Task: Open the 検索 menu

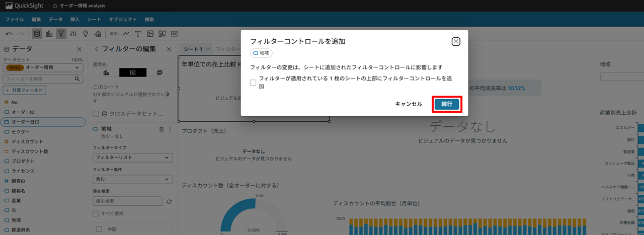Action: [149, 19]
